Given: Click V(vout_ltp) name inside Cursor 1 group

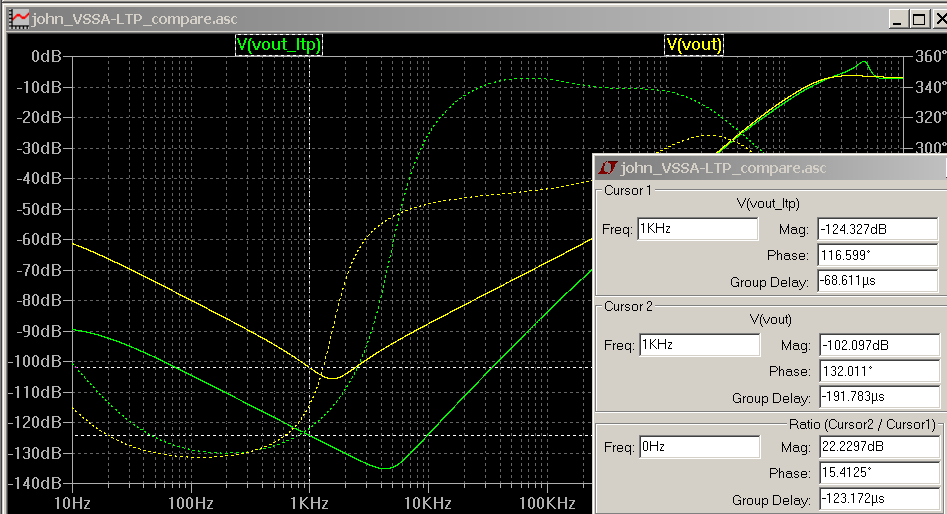Looking at the screenshot, I should coord(768,204).
